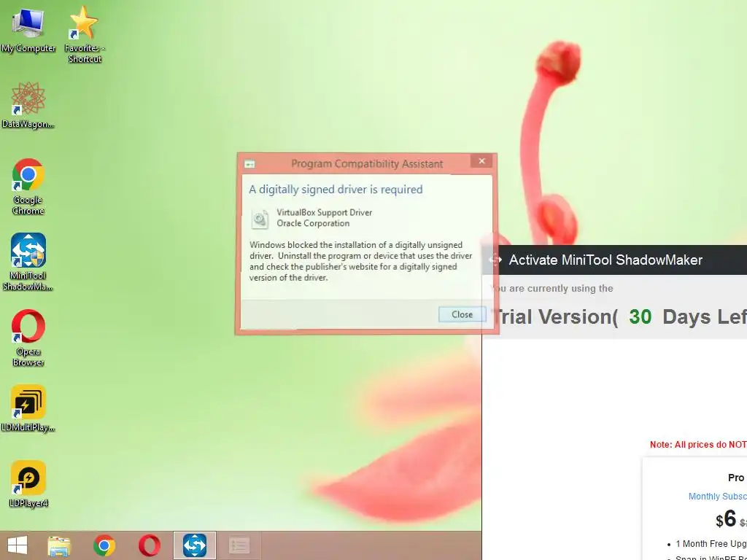Screen dimensions: 747x560
Task: Open File Explorer from the taskbar
Action: coord(59,545)
